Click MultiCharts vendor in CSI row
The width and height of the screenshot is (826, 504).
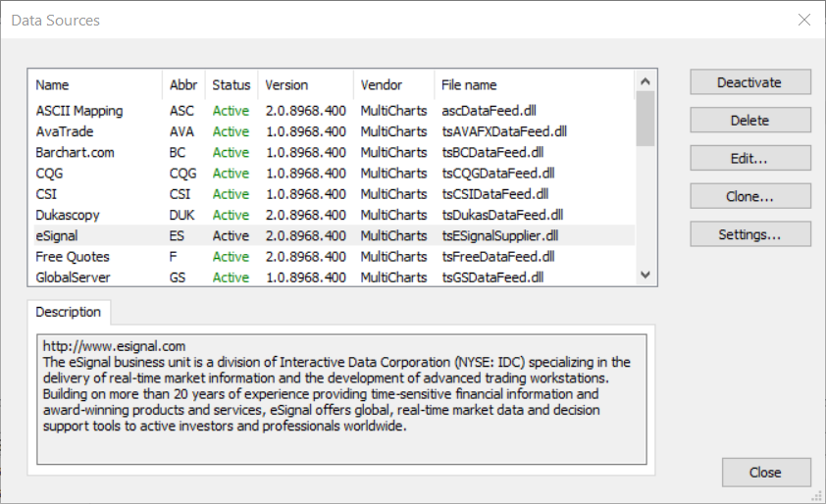[393, 194]
